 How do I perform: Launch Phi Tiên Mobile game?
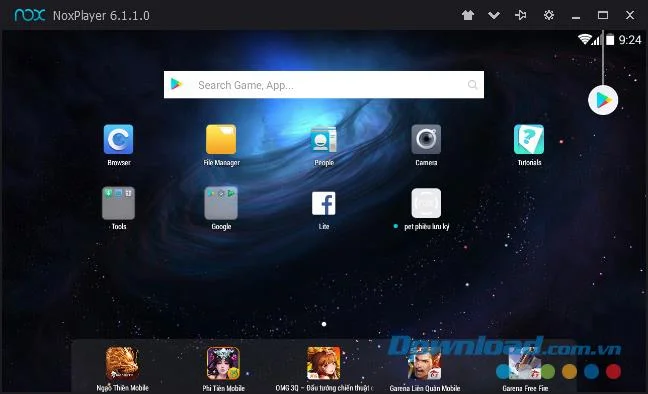point(223,364)
